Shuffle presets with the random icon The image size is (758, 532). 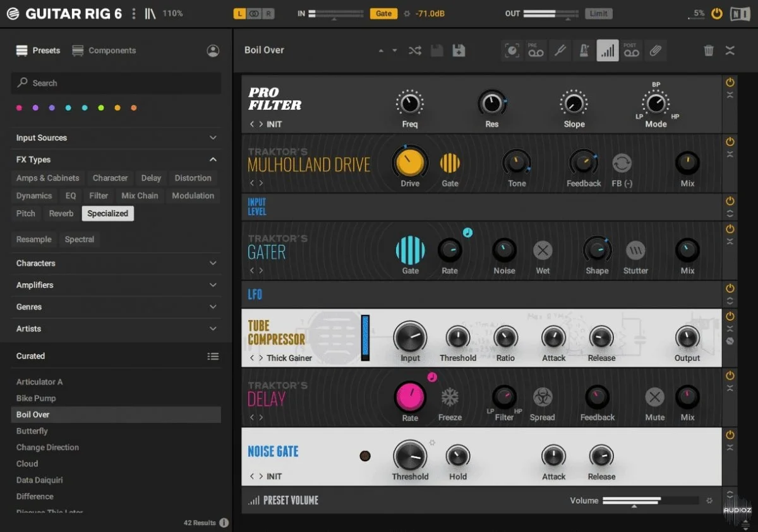[x=415, y=50]
